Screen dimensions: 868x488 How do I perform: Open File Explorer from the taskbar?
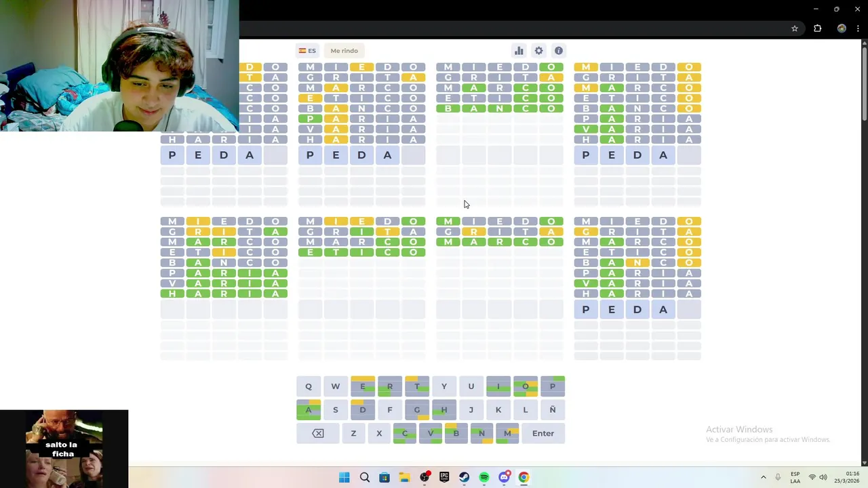[404, 478]
